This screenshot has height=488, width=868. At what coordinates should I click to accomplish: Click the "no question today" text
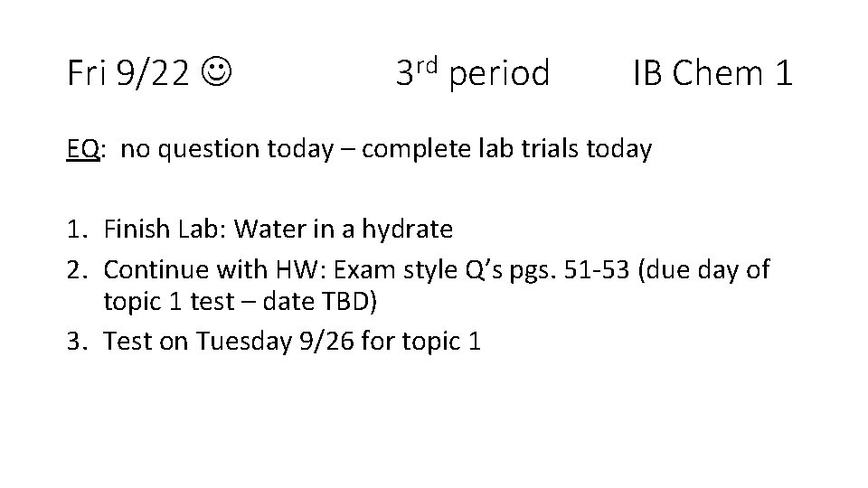tap(226, 150)
